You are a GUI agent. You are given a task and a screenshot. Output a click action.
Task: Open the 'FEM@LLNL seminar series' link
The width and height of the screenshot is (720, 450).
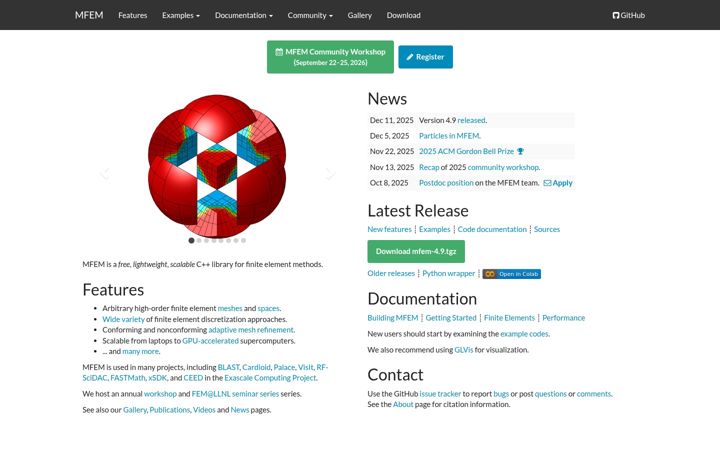coord(235,394)
